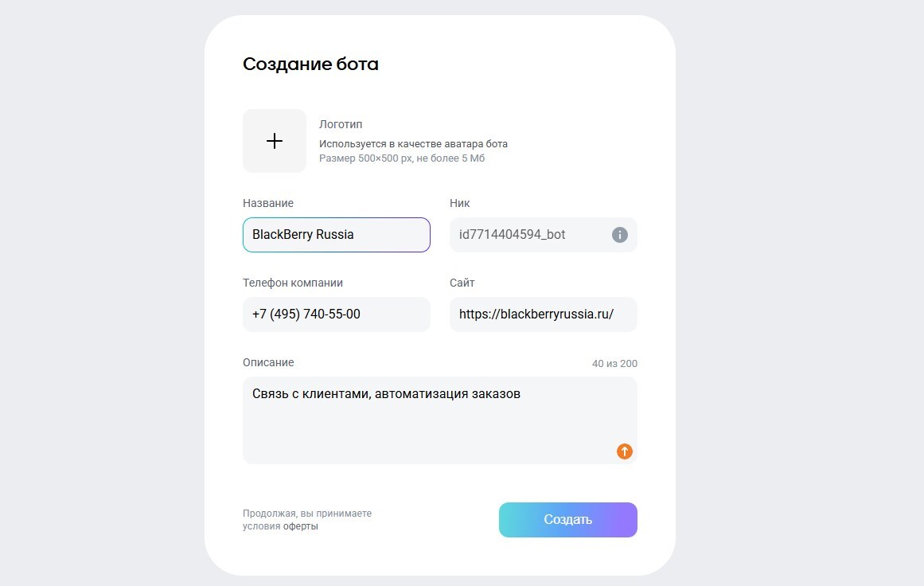Click the Сайт field with blackberryrussia.ru URL
The image size is (924, 586).
click(x=543, y=314)
